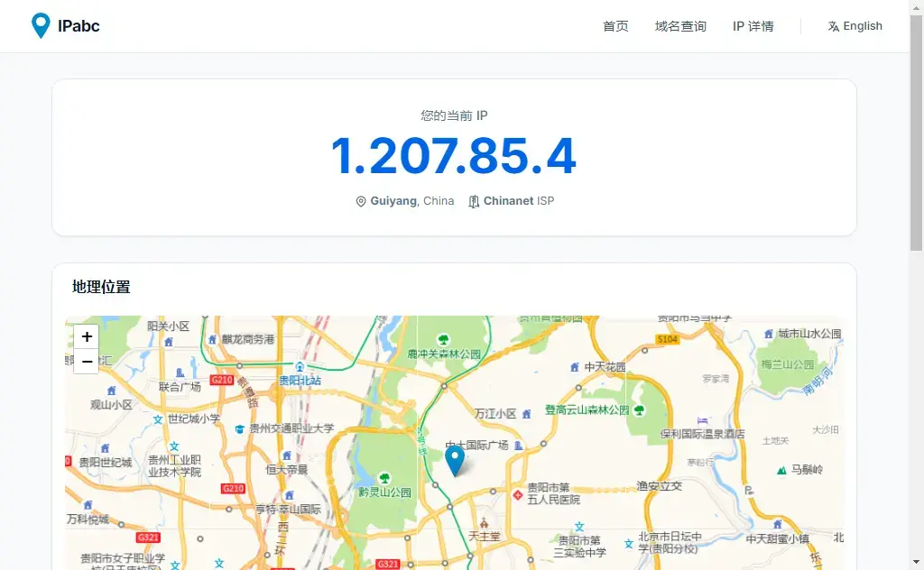Click the 贵阳市第五人民医院 hospital icon
Screen dimensions: 924x570
pyautogui.click(x=517, y=494)
